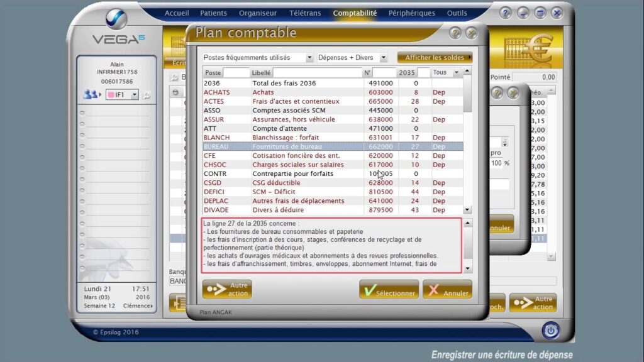Click the pink color swatch next to IF1
Screen dimensions: 644x362
(x=113, y=95)
